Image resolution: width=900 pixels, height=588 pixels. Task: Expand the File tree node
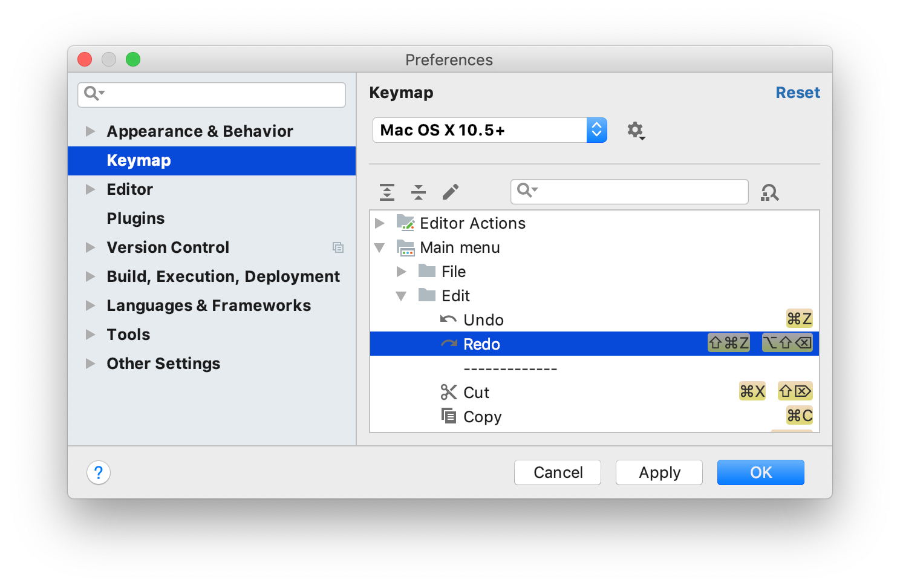401,272
